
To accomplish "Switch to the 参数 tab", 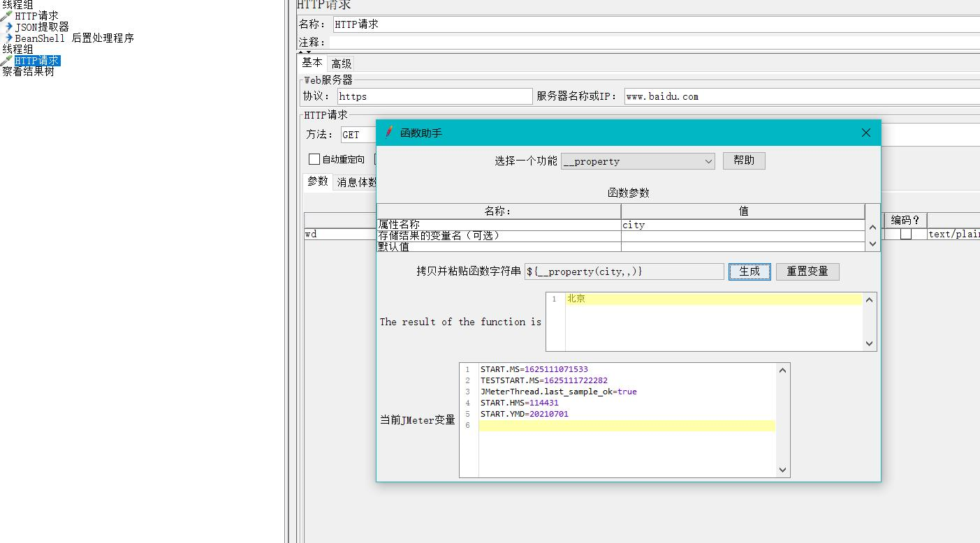I will pos(318,181).
